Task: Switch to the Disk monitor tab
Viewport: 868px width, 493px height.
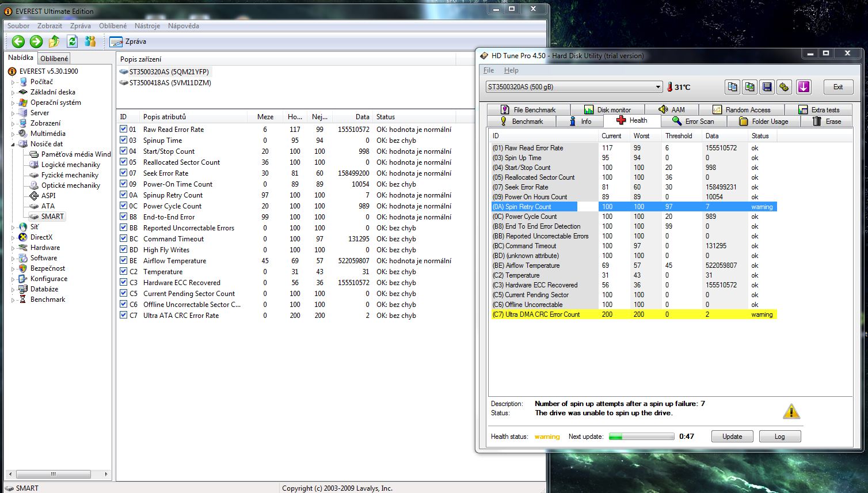Action: [x=607, y=110]
